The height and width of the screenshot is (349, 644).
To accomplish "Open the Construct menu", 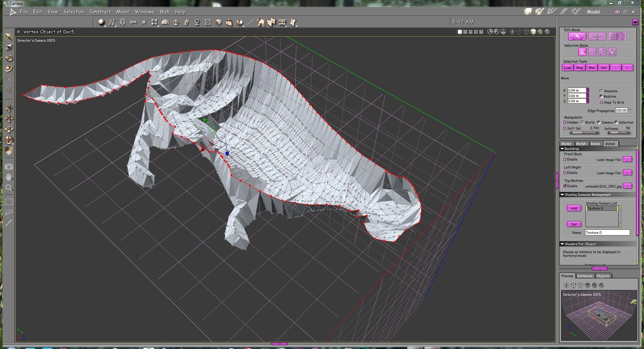I will 100,12.
